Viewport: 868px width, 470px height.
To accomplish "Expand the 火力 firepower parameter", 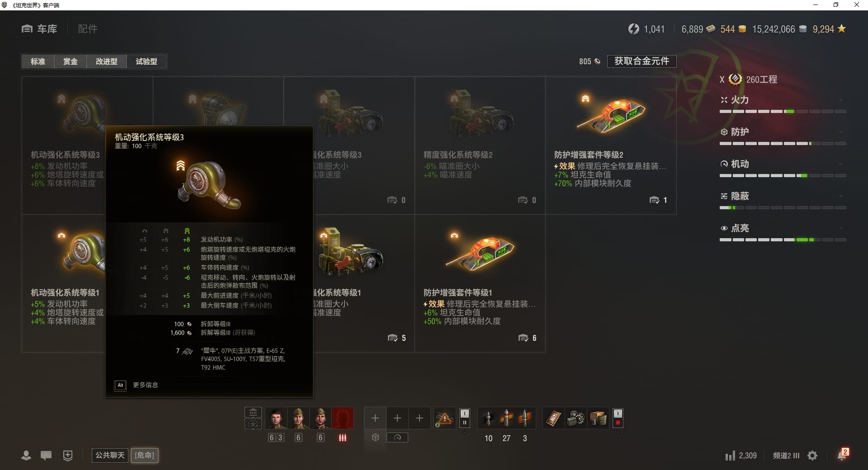I will (783, 100).
